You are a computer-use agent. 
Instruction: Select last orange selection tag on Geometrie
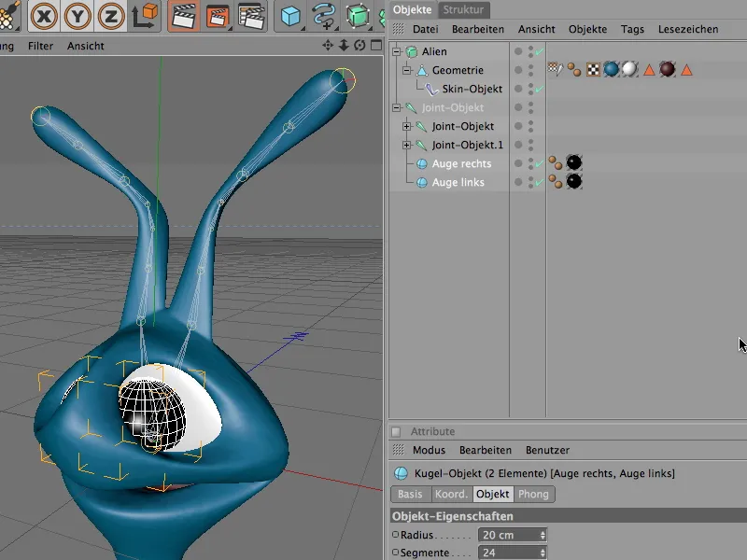click(x=686, y=70)
